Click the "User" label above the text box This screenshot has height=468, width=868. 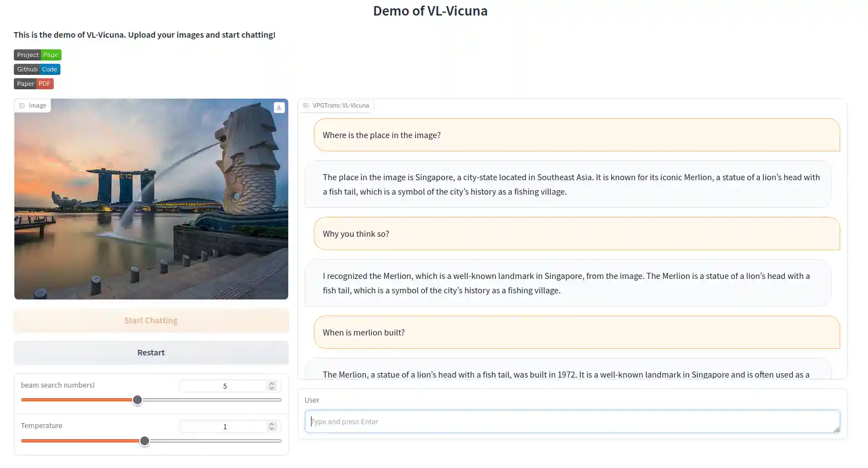coord(312,400)
